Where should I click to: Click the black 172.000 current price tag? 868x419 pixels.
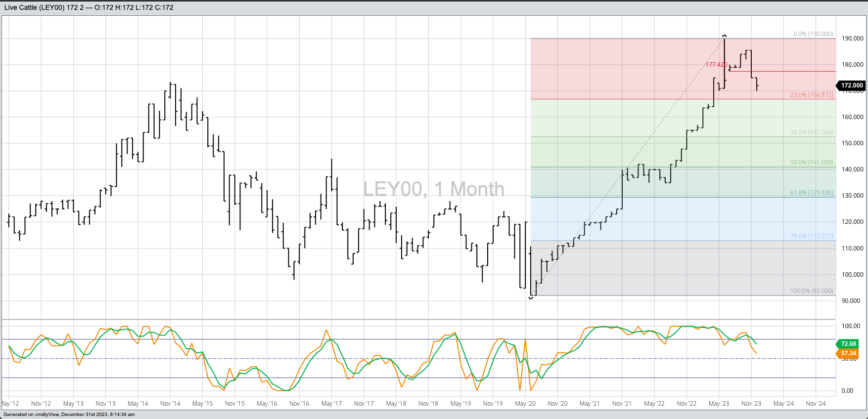pos(852,85)
